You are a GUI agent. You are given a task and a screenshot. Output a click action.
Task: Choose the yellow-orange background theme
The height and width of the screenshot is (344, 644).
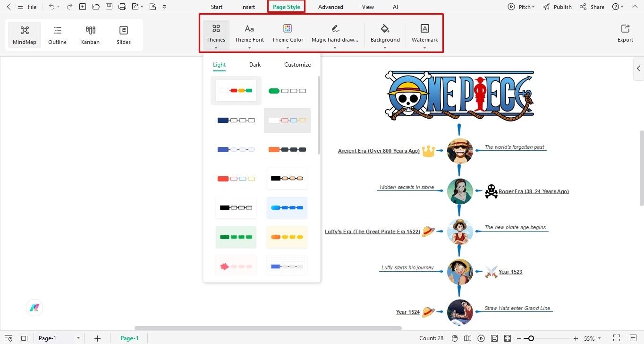[287, 237]
